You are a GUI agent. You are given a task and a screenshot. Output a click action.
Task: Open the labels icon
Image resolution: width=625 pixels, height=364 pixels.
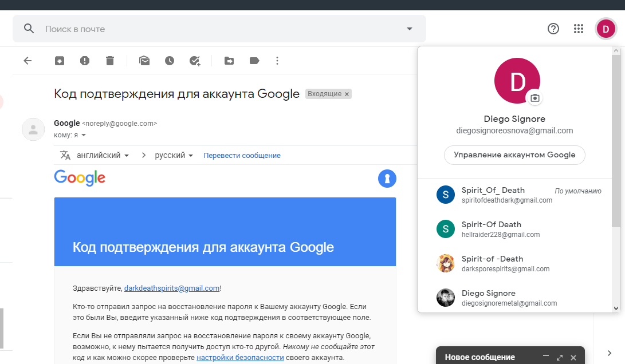[x=254, y=61]
